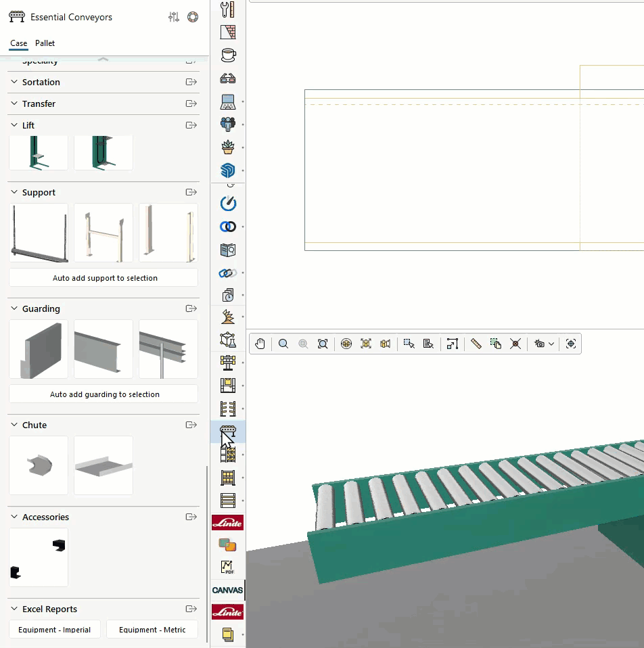The width and height of the screenshot is (644, 648).
Task: Open the PDF chart export extension
Action: coord(228,567)
